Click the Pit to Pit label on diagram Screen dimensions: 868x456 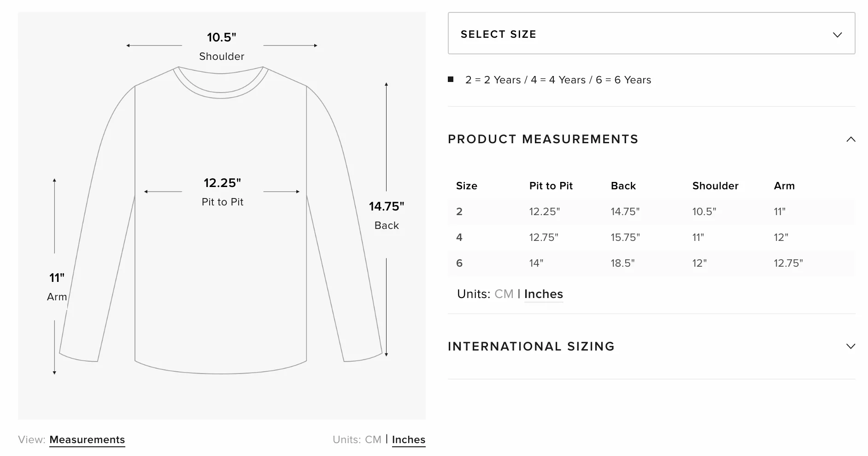coord(223,202)
